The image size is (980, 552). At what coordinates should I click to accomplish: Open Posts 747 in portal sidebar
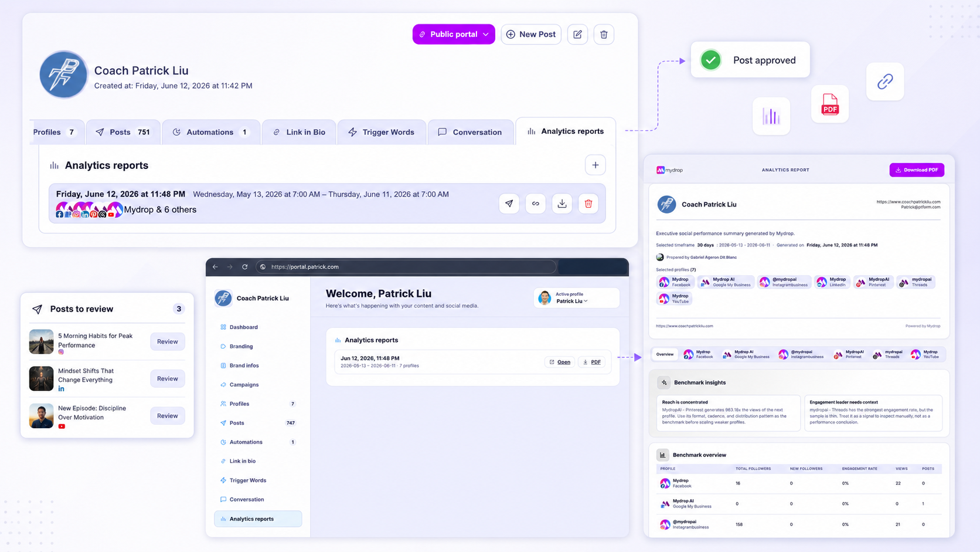(258, 423)
